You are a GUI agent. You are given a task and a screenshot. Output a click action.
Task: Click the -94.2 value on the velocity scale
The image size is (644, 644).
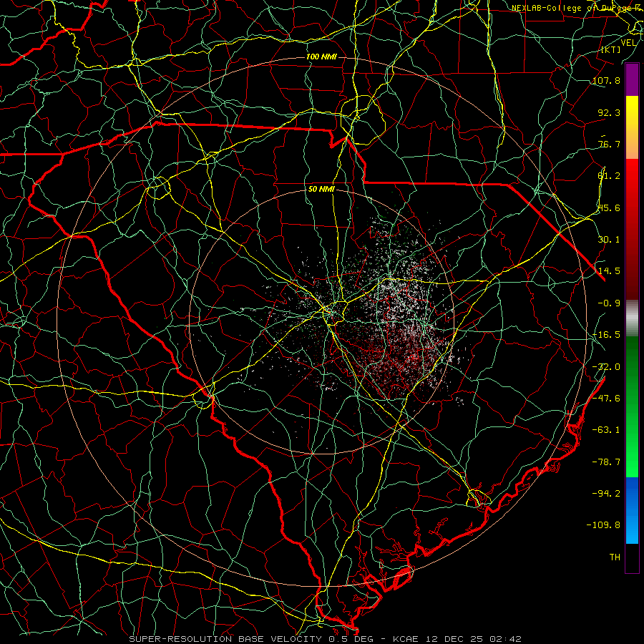point(606,493)
